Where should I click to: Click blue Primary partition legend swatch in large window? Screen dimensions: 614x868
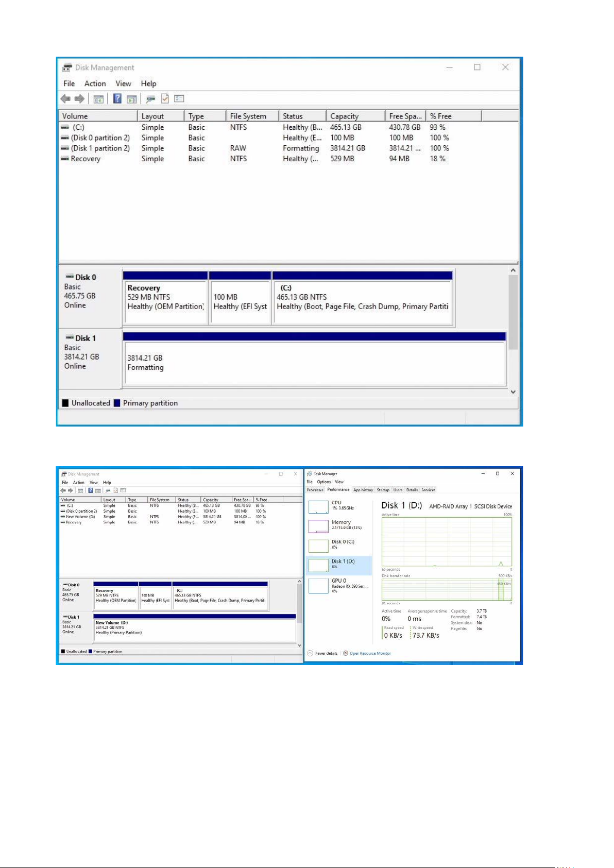pos(117,403)
